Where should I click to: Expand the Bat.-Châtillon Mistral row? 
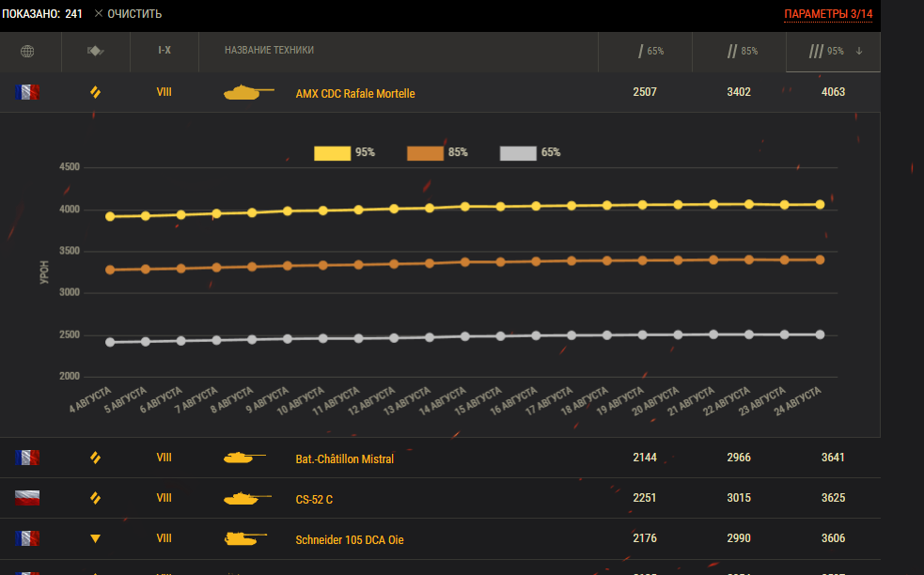(440, 458)
